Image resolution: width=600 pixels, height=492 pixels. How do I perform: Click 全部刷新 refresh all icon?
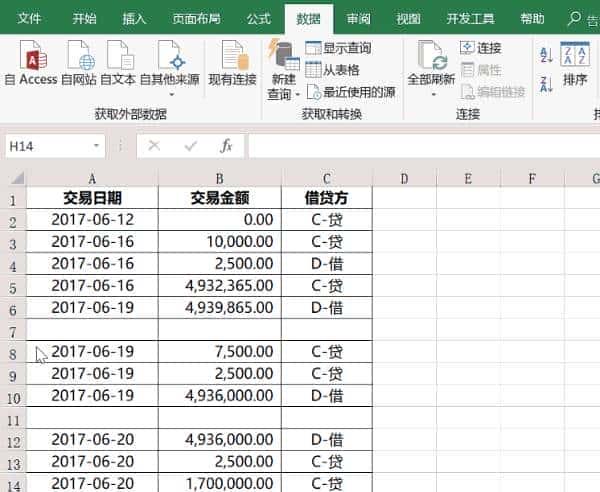tap(432, 55)
